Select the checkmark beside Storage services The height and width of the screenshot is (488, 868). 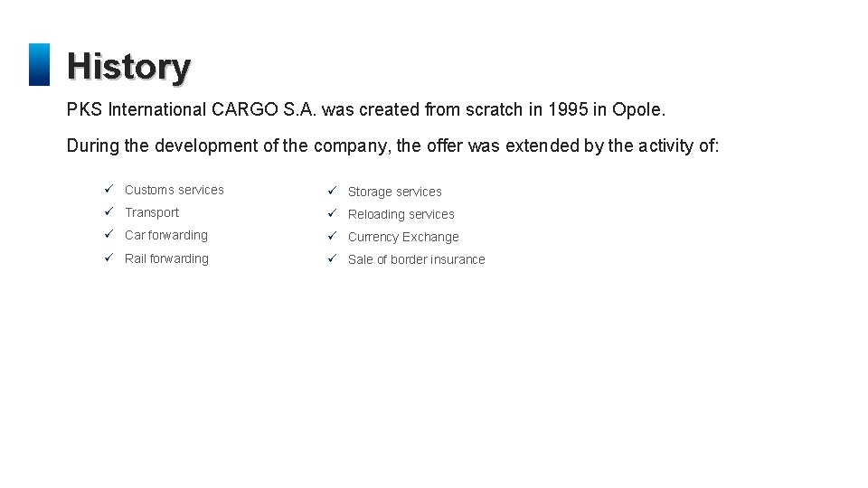tap(332, 192)
